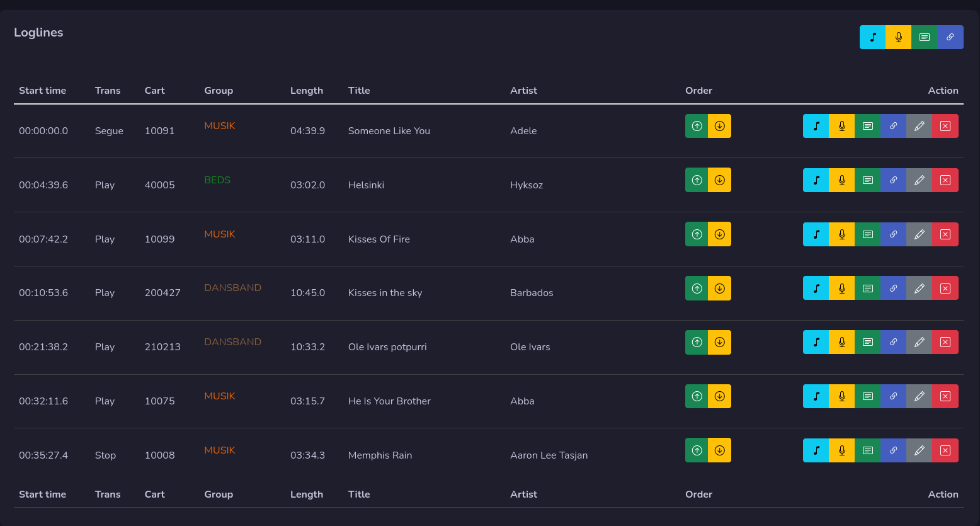This screenshot has width=980, height=526.
Task: Click the Segue transition value
Action: tap(109, 131)
